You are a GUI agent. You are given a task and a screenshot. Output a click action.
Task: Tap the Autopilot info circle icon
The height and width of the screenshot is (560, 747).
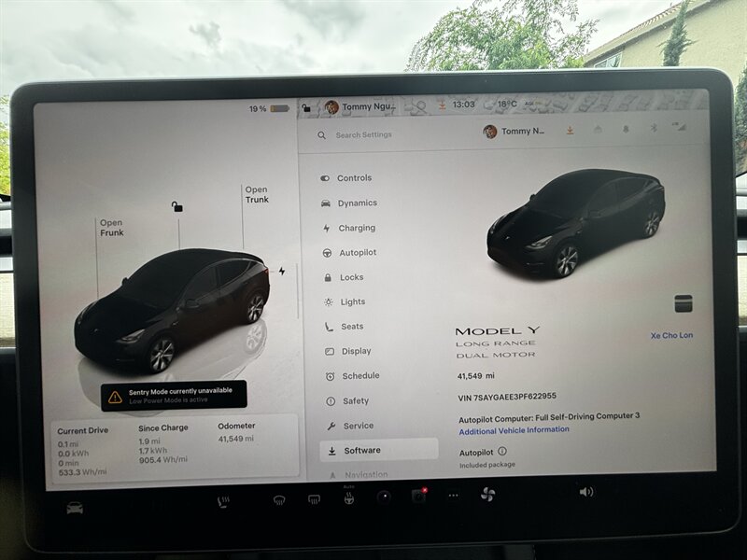point(502,452)
